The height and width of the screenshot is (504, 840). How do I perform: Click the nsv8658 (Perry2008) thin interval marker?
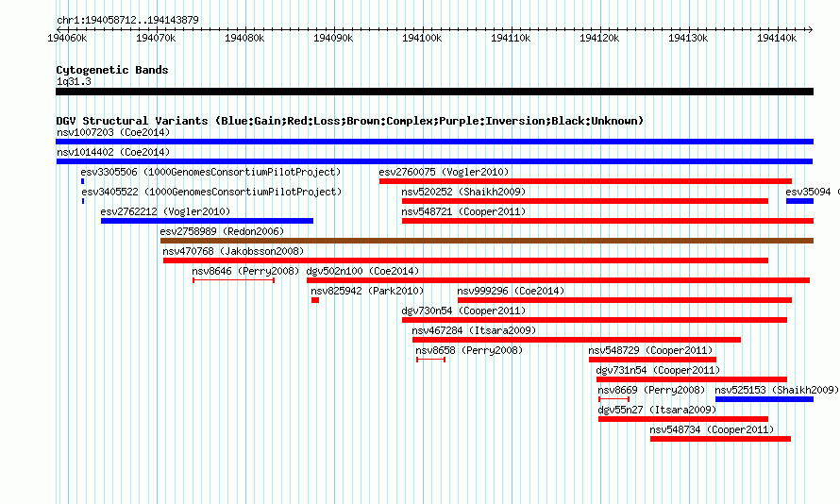coord(430,360)
